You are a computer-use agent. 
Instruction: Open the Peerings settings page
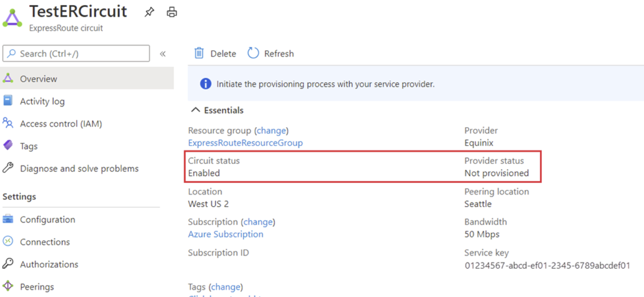(37, 287)
